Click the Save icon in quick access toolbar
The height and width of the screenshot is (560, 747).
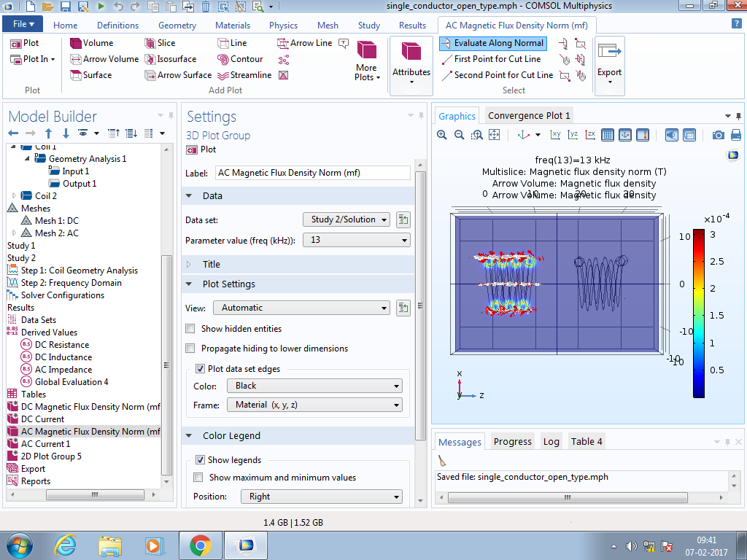65,7
